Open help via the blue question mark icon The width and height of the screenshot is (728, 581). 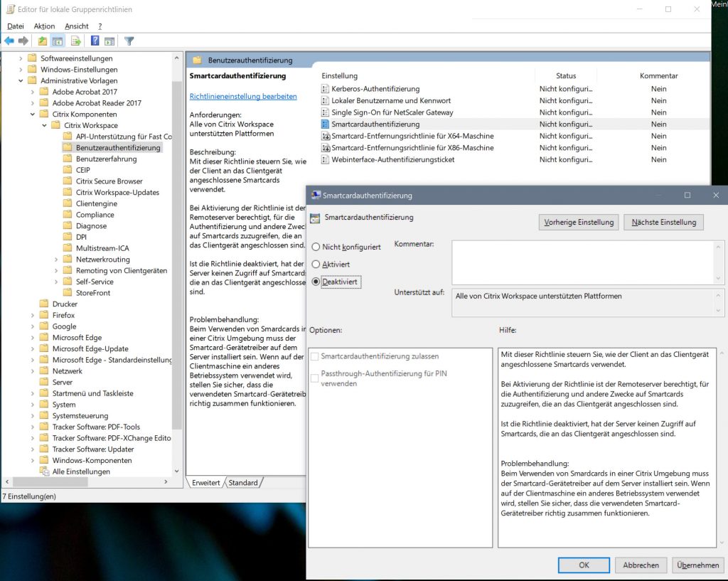pos(95,41)
